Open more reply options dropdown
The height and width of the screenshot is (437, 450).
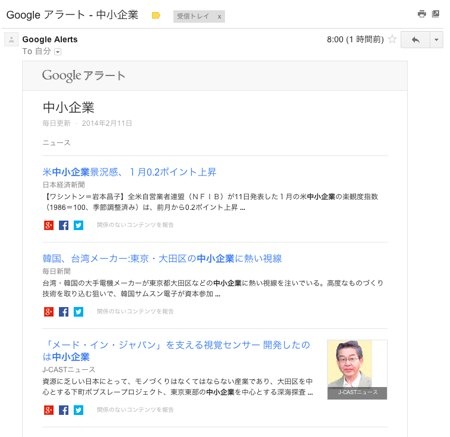(436, 40)
